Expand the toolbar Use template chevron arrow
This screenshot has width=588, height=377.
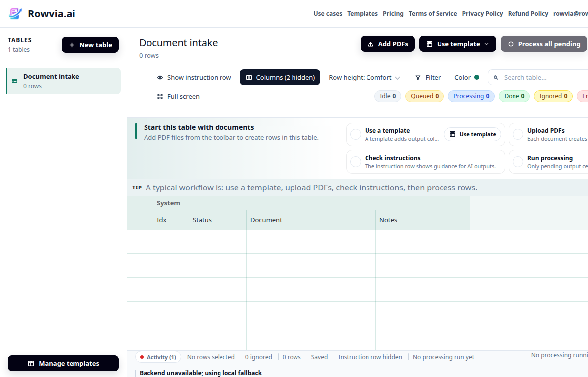point(487,44)
